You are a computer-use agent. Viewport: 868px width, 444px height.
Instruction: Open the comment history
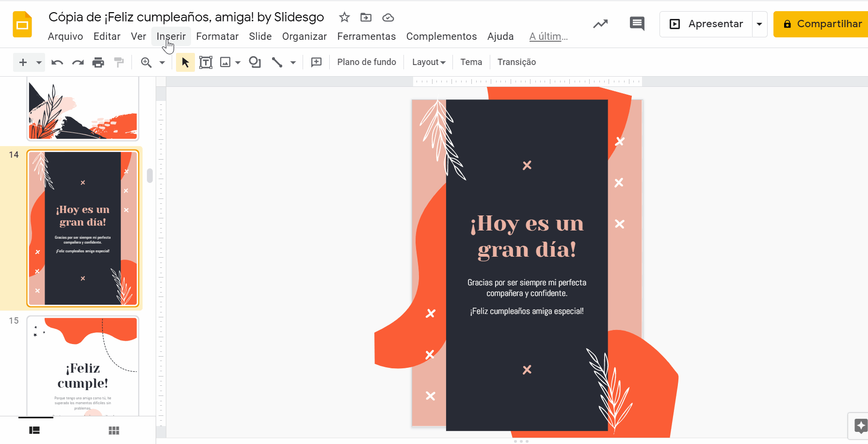pos(637,24)
